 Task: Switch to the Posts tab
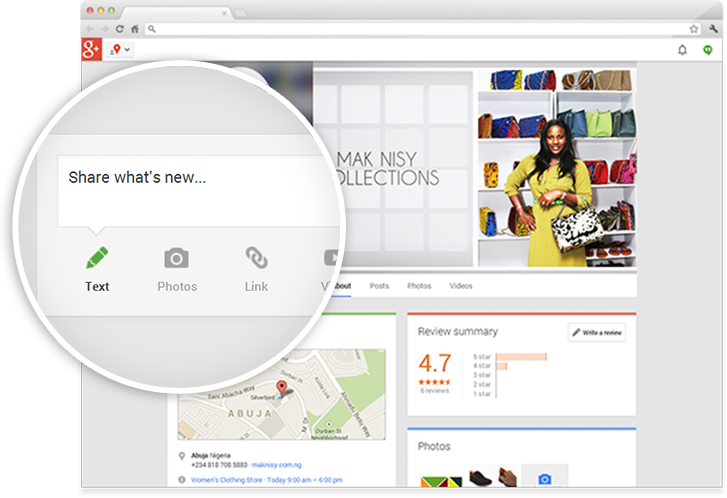click(x=379, y=286)
